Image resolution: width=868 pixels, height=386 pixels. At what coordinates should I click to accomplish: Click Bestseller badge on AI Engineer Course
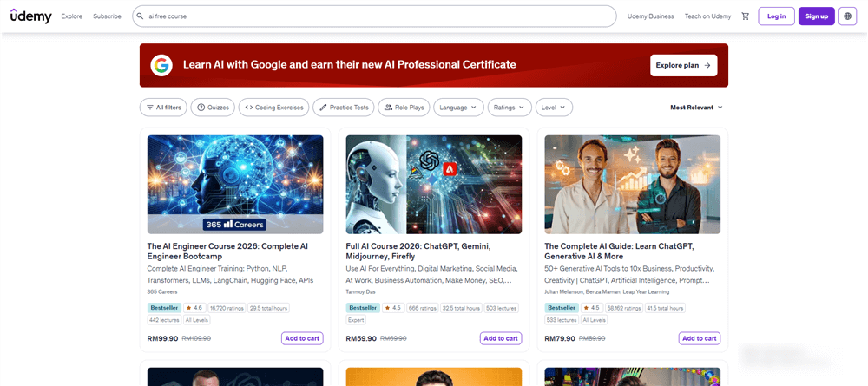(x=164, y=307)
